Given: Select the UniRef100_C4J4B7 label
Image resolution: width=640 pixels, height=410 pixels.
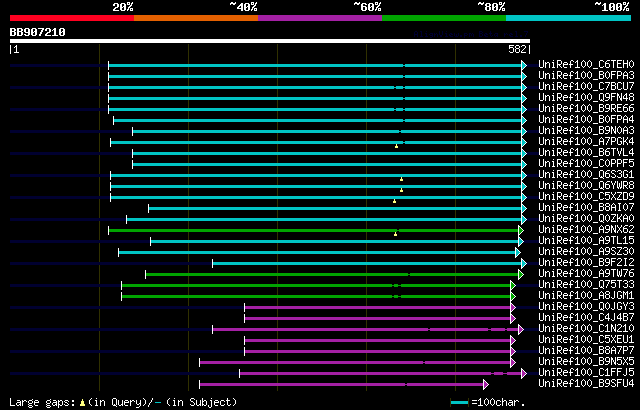Looking at the screenshot, I should coord(586,318).
